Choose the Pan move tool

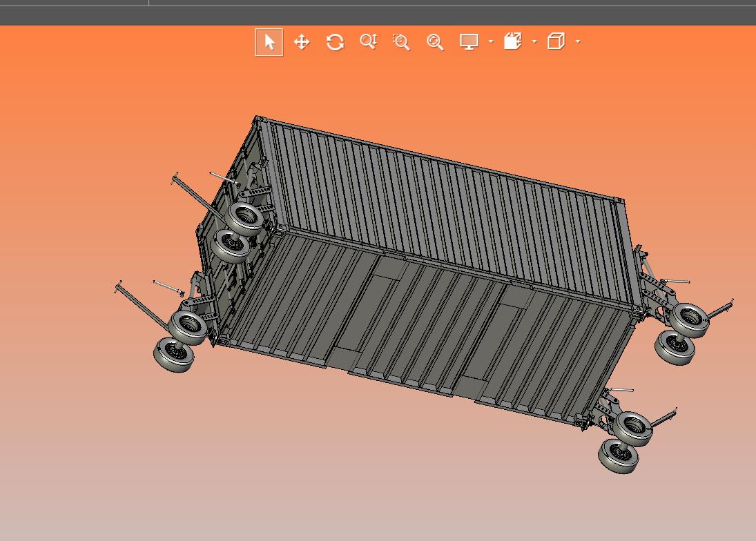coord(302,42)
